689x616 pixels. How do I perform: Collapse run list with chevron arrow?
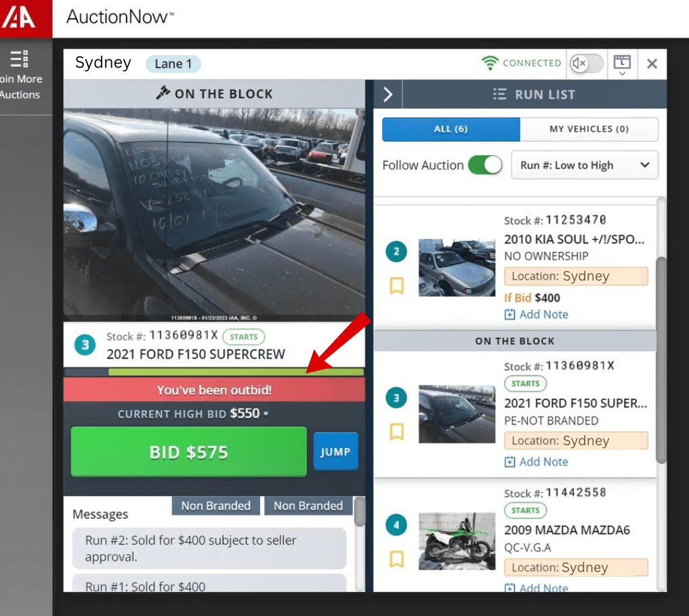(388, 94)
